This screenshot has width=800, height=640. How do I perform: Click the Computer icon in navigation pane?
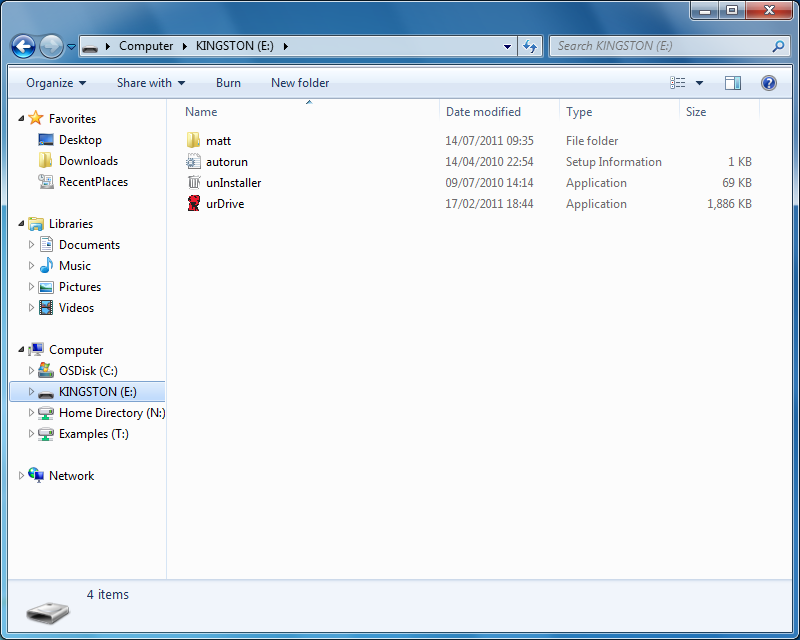(x=36, y=349)
